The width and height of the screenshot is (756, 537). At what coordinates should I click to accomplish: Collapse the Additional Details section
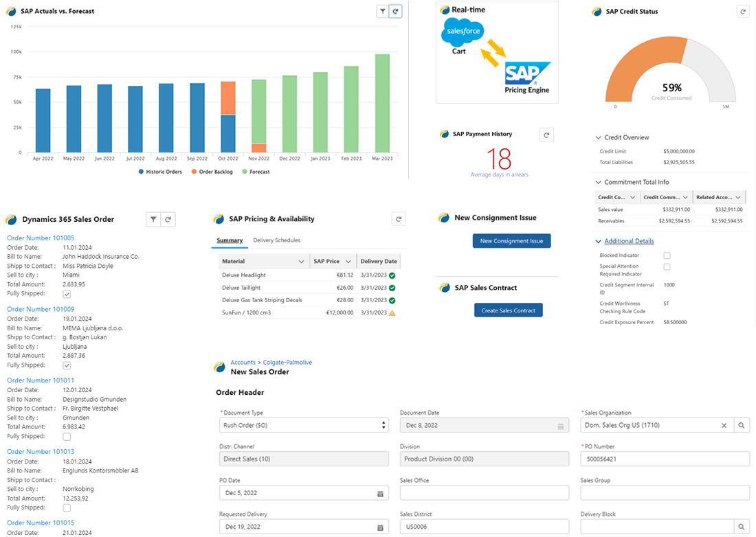point(599,241)
